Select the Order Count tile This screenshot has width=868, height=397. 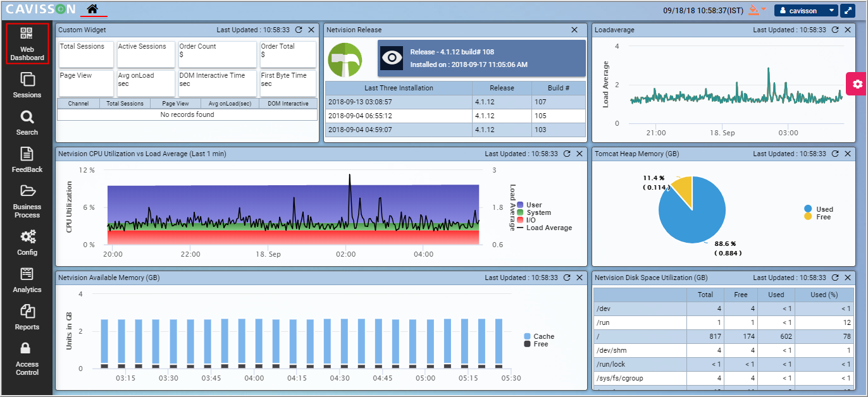217,54
